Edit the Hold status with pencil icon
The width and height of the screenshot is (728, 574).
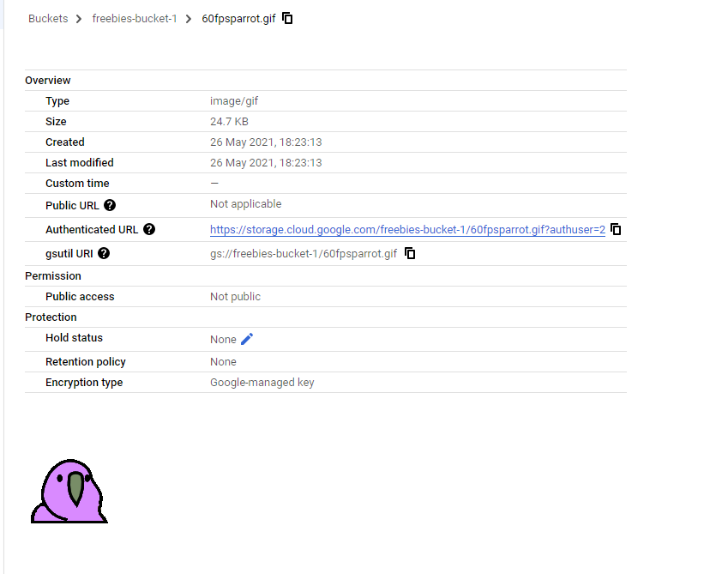tap(247, 339)
